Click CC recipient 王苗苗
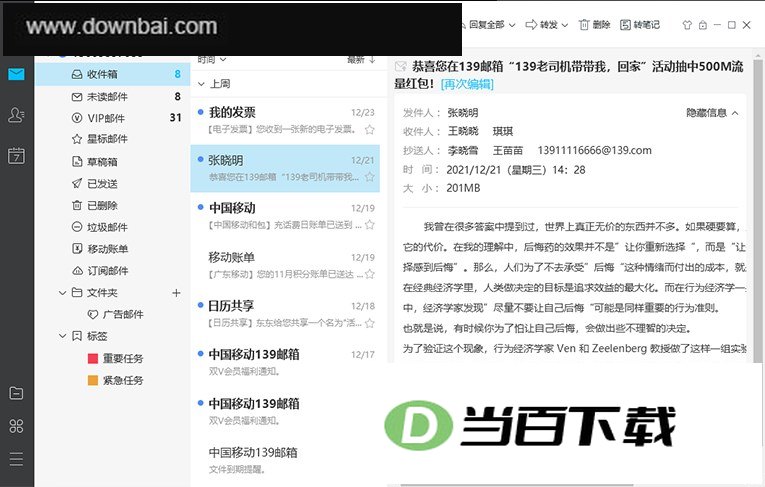This screenshot has width=765, height=487. click(507, 150)
